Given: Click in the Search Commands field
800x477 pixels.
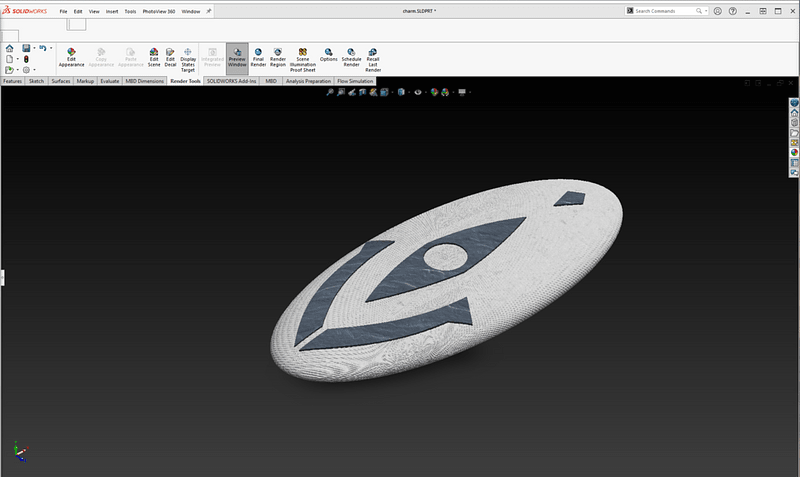Looking at the screenshot, I should click(665, 11).
